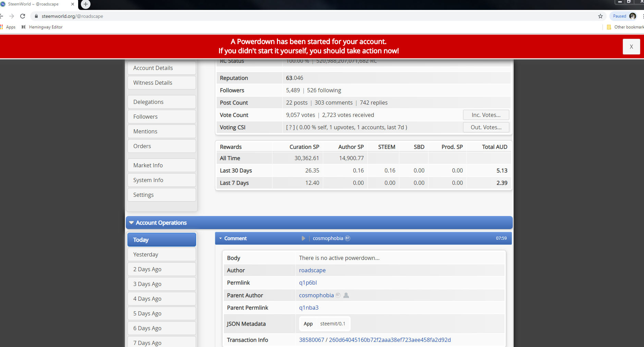Collapse the Account Operations panel
This screenshot has height=347, width=644.
[131, 223]
